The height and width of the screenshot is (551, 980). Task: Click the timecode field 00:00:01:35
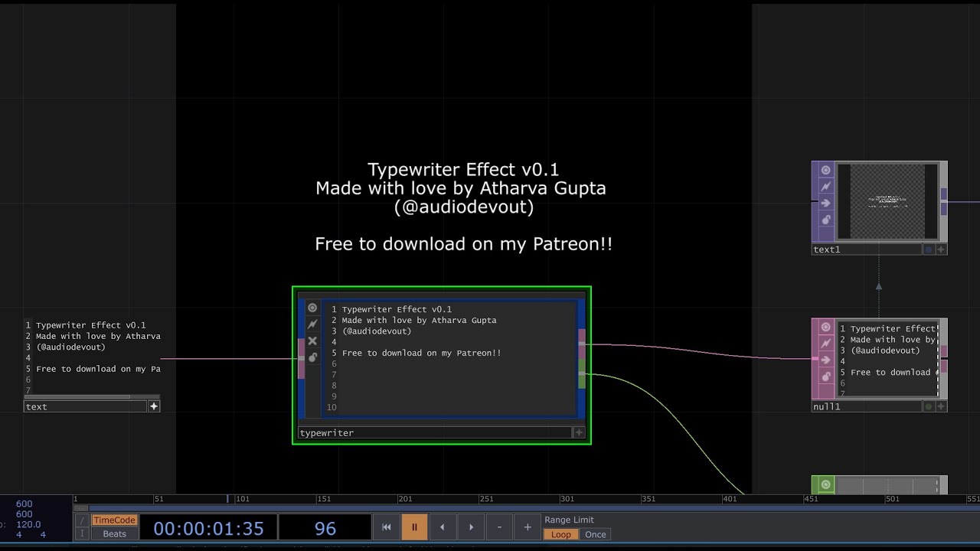[208, 528]
